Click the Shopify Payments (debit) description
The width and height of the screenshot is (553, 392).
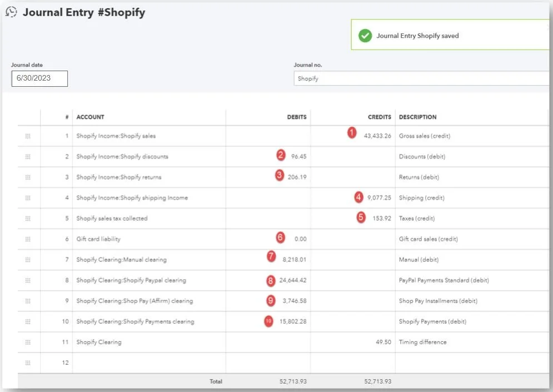click(x=432, y=321)
